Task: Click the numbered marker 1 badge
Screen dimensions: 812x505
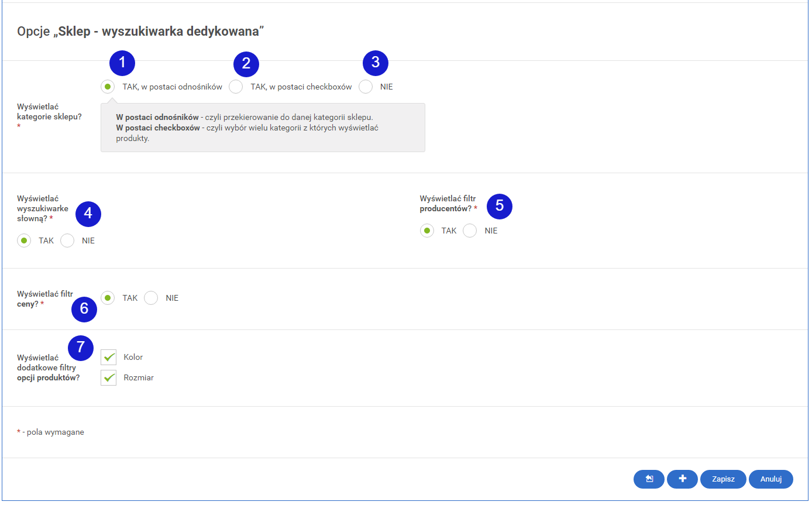Action: coord(122,63)
